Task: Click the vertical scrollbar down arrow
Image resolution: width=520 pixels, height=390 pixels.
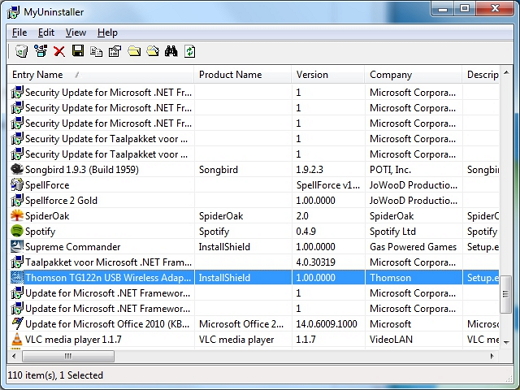Action: [506, 342]
